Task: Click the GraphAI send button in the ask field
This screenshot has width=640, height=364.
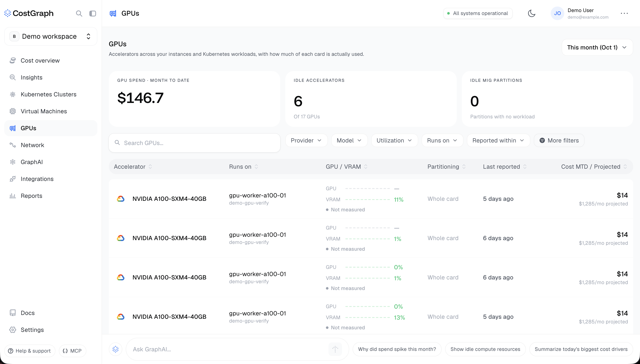Action: (335, 349)
